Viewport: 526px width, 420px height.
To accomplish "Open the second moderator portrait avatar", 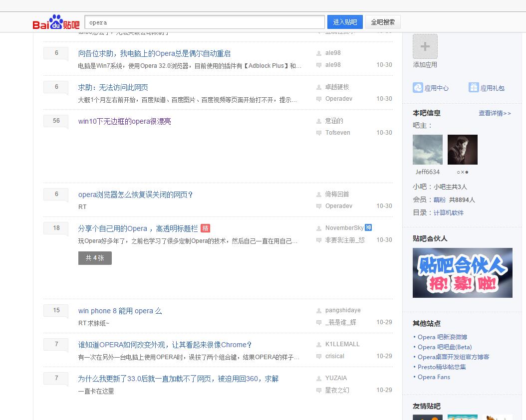I will [x=463, y=150].
